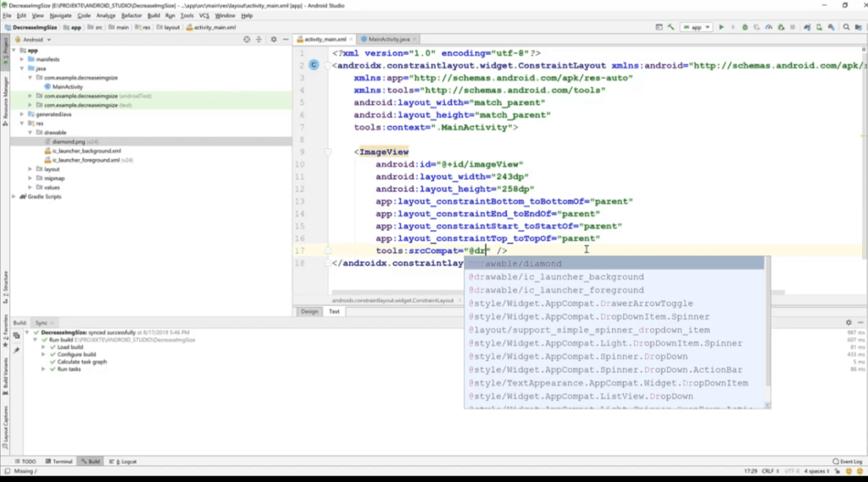Image resolution: width=868 pixels, height=482 pixels.
Task: Open the app run configuration dropdown
Action: [697, 27]
